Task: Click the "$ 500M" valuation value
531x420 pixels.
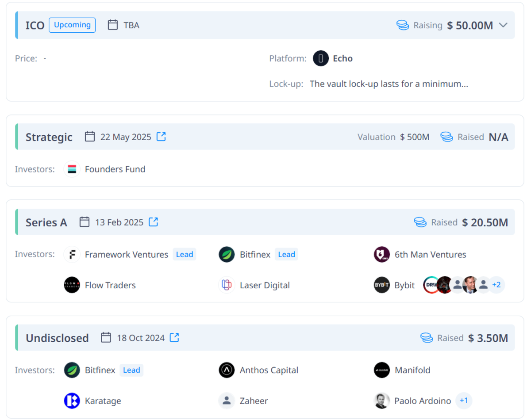Action: point(415,137)
